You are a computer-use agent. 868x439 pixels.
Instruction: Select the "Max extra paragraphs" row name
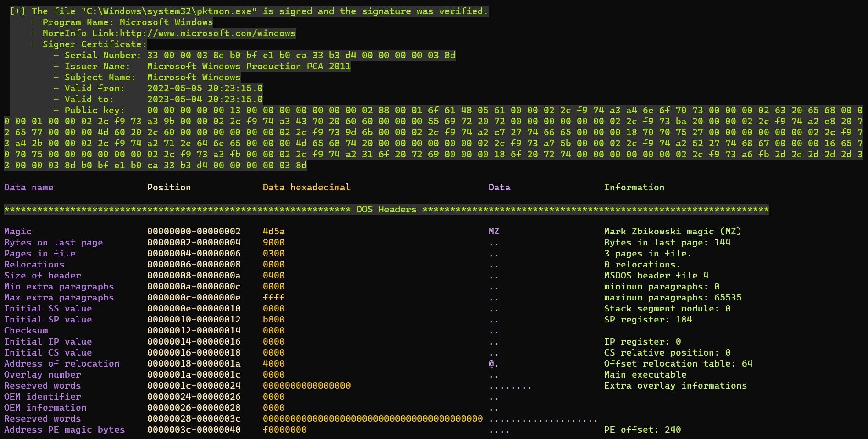point(59,298)
